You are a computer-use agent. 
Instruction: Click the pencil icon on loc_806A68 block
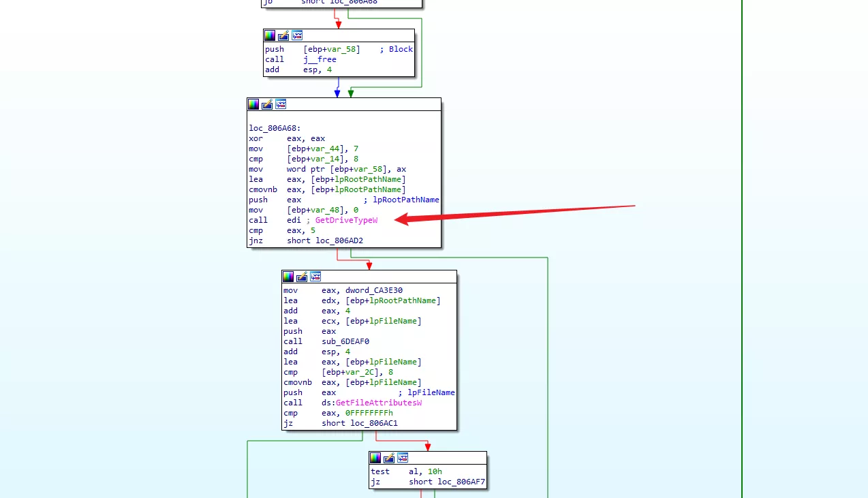coord(267,104)
